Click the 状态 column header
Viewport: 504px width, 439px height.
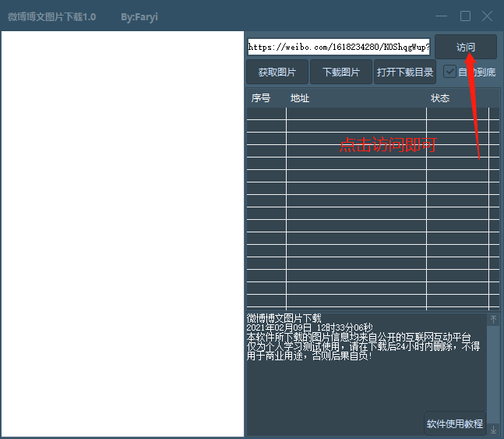coord(458,97)
